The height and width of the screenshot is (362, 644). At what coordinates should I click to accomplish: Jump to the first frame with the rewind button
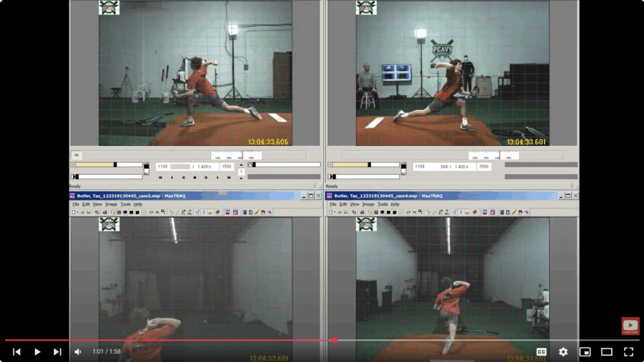tap(160, 178)
